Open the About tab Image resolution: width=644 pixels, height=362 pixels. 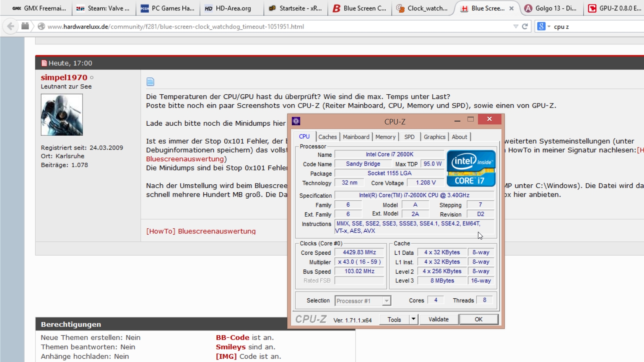460,137
